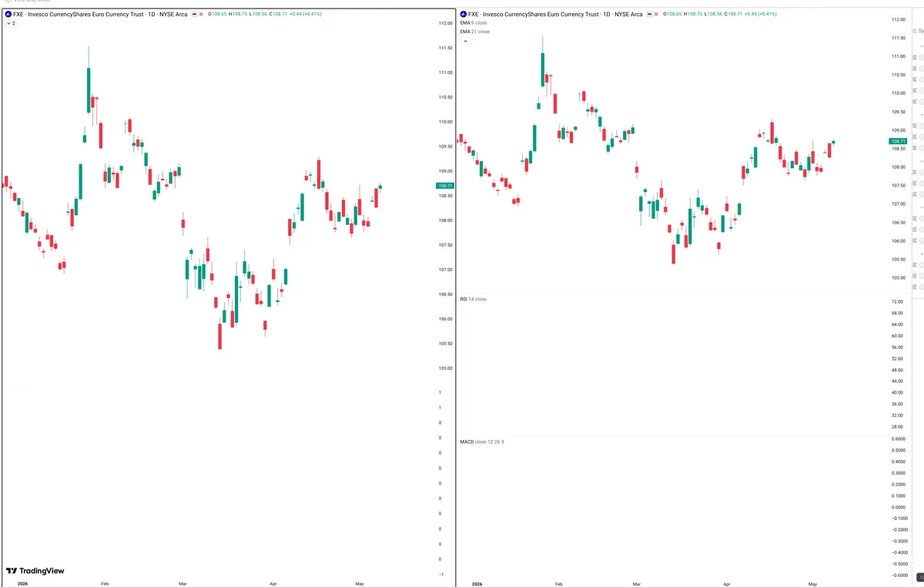Click the left chart's market status indicator icons
This screenshot has height=587, width=924.
(199, 14)
